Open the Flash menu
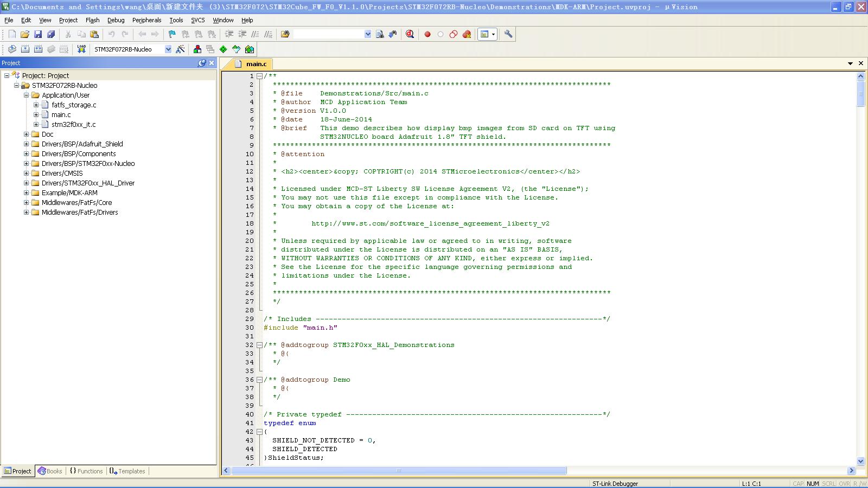Image resolution: width=868 pixels, height=488 pixels. tap(93, 20)
